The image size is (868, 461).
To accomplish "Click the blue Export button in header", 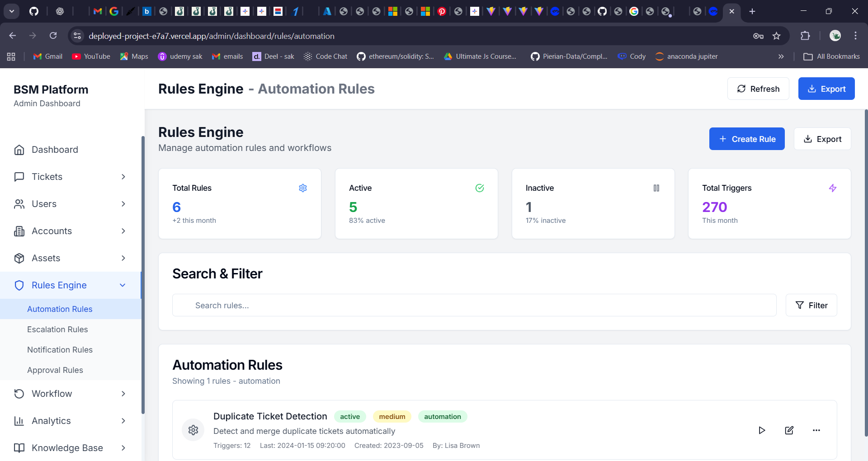I will tap(826, 89).
